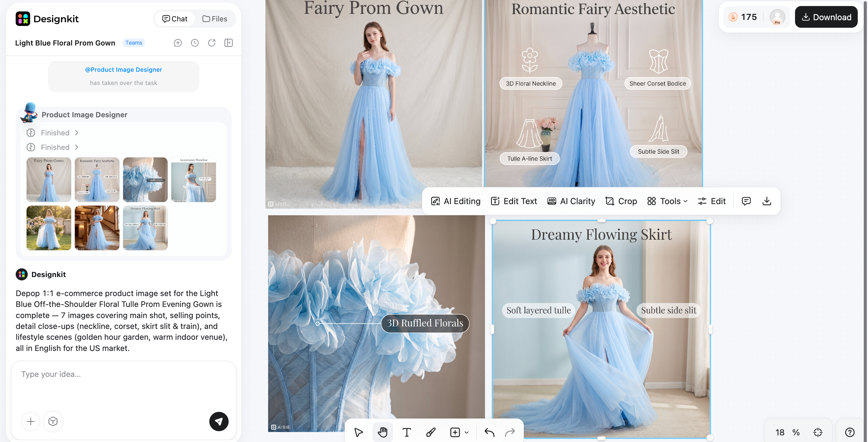This screenshot has height=442, width=868.
Task: Undo the last action
Action: [x=489, y=432]
